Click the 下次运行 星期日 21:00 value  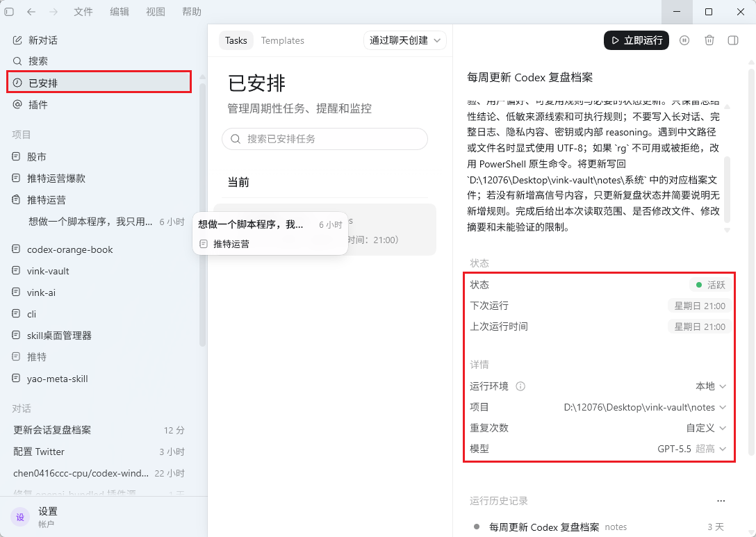[699, 306]
